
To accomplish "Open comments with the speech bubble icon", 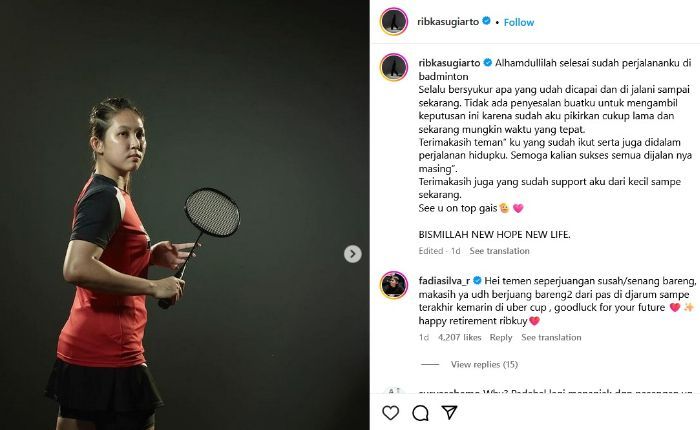I will tap(420, 413).
